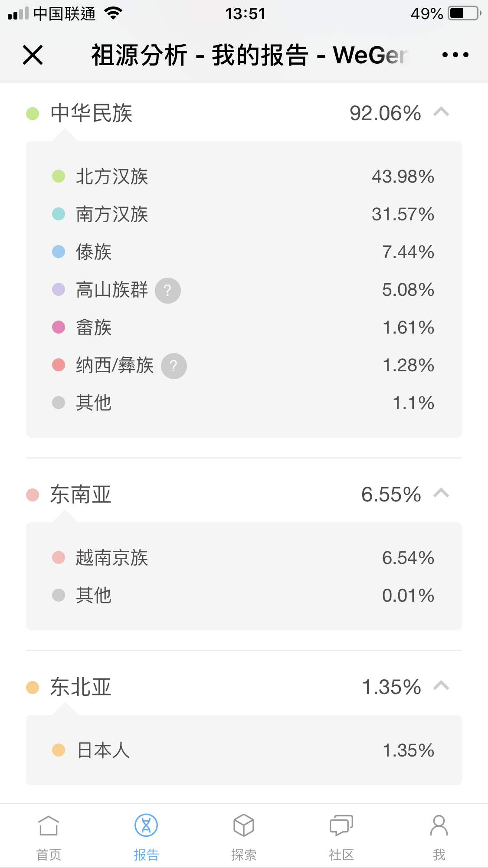This screenshot has height=868, width=488.
Task: Close the ancestry report page
Action: [33, 55]
